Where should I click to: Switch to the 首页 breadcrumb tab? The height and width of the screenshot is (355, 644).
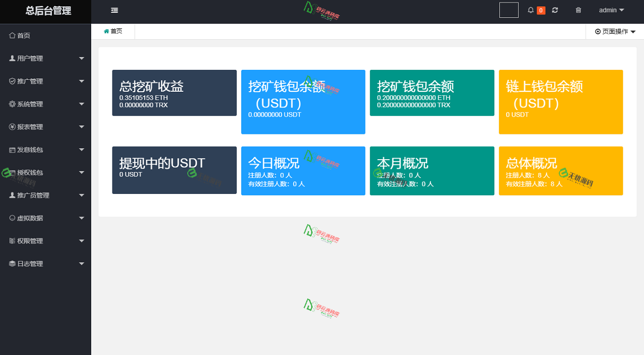113,31
